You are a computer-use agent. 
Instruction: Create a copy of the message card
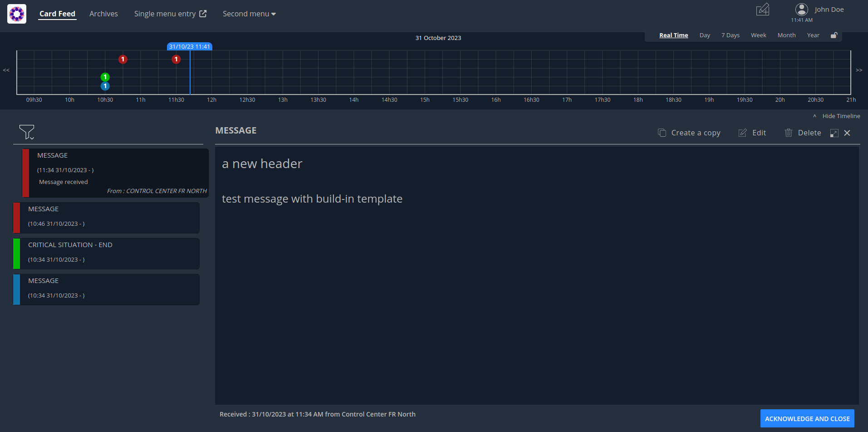[x=689, y=133]
